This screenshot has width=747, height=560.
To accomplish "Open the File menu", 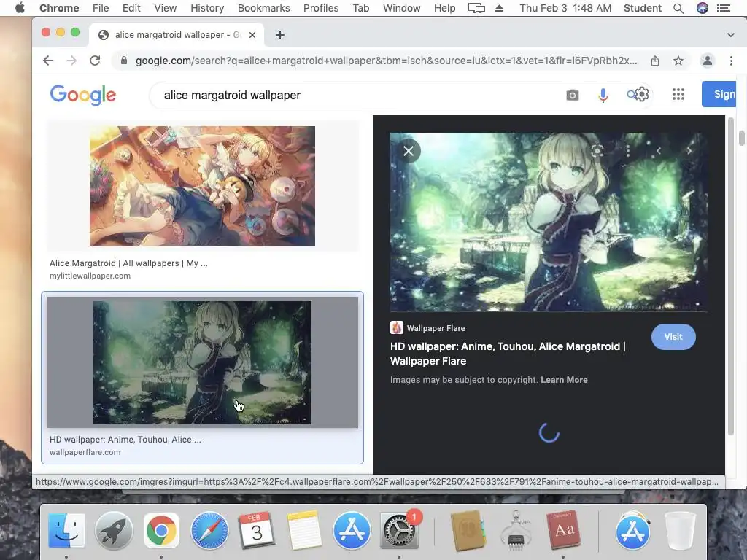I will point(101,8).
